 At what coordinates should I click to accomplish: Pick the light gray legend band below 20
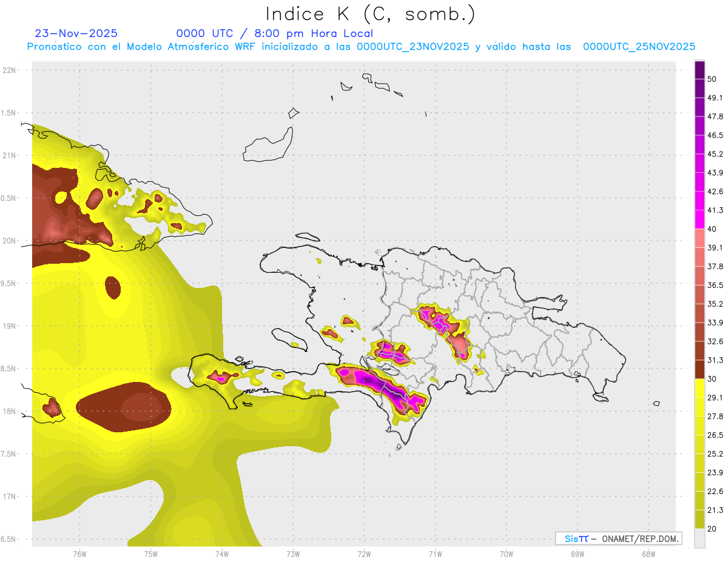[699, 538]
